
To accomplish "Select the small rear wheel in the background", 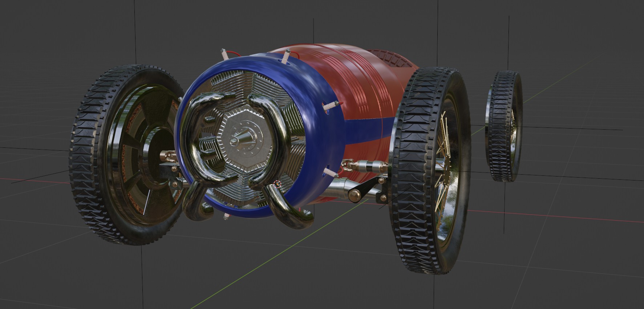I will (x=504, y=126).
